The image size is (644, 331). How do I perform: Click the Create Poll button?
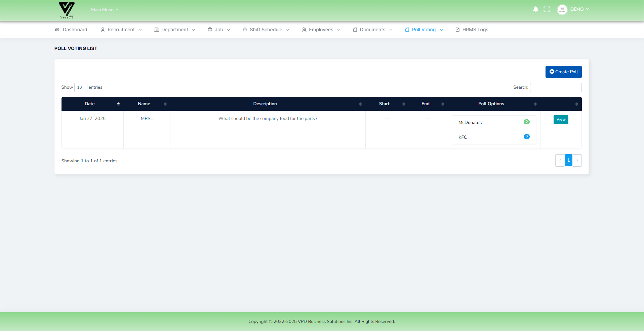click(x=563, y=72)
